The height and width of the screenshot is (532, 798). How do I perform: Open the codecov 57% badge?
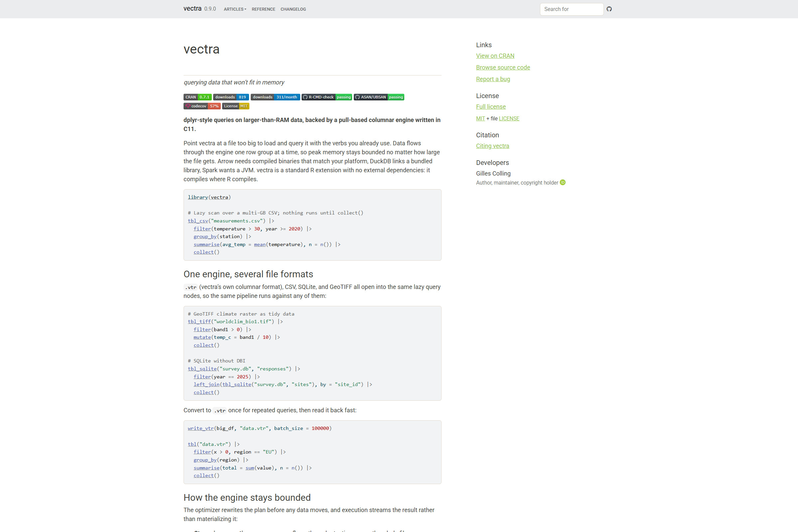coord(202,106)
